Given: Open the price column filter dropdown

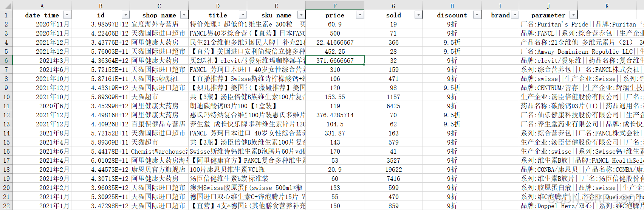Looking at the screenshot, I should click(360, 15).
